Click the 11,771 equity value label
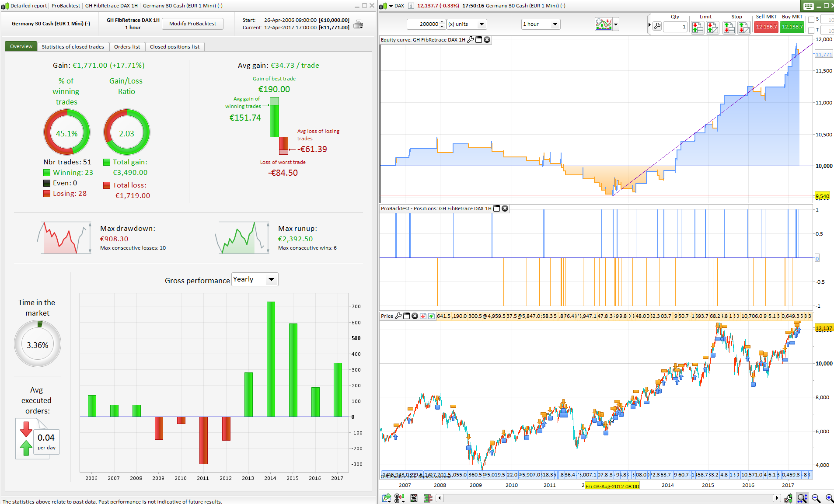This screenshot has width=834, height=504. tap(824, 55)
